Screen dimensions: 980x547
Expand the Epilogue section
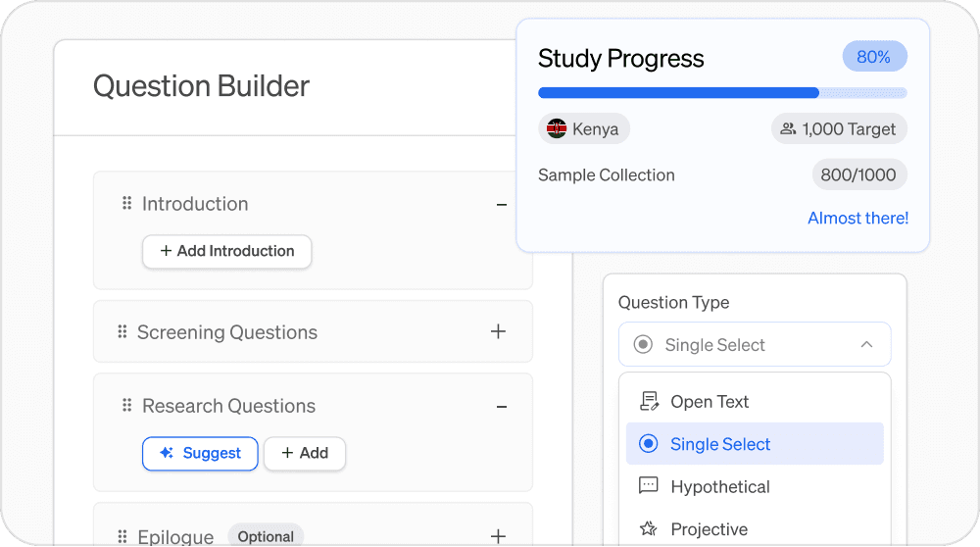[498, 536]
